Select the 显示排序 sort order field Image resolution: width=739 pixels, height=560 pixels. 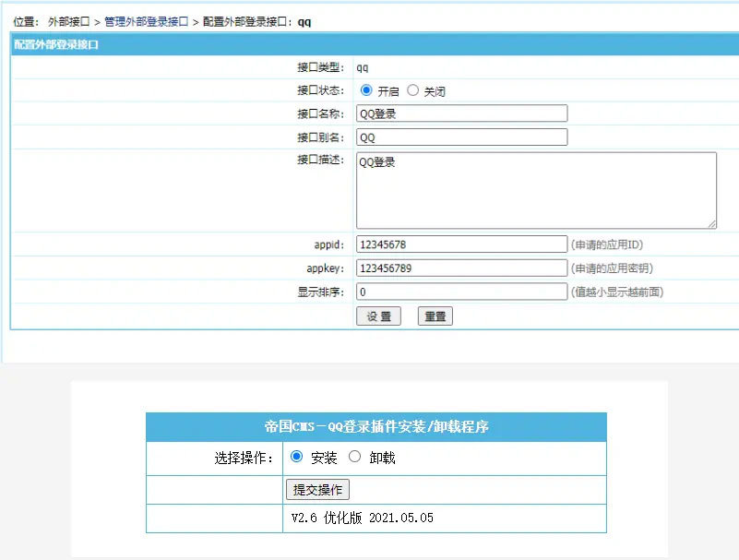point(461,291)
